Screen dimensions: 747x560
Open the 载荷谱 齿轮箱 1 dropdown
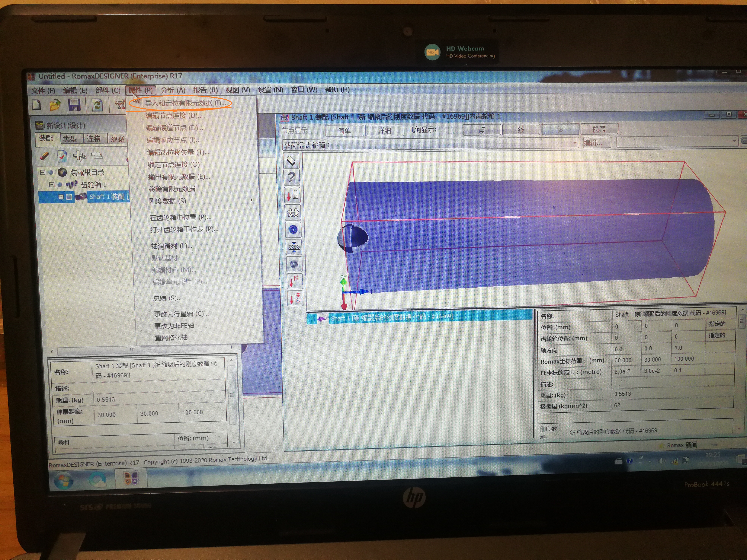(574, 143)
